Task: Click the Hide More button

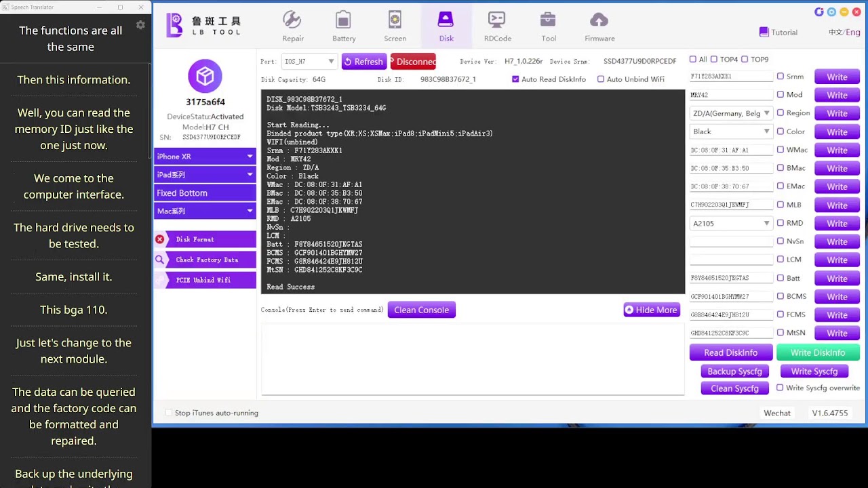Action: click(x=652, y=310)
